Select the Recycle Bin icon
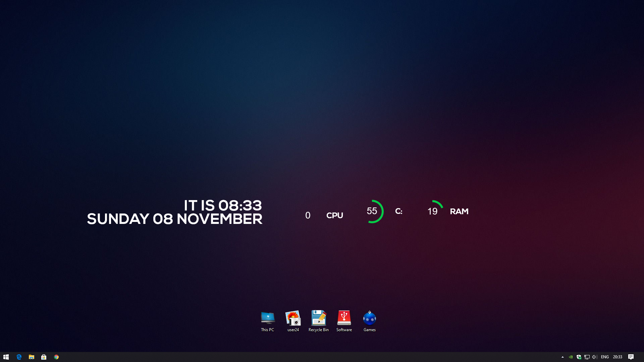The width and height of the screenshot is (644, 362). click(318, 321)
